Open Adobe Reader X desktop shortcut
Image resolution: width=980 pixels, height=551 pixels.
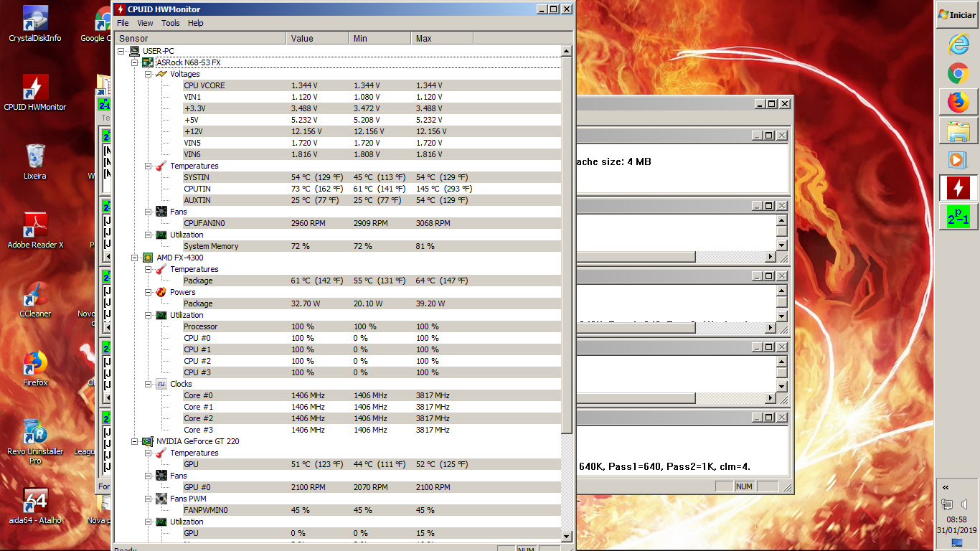point(35,230)
